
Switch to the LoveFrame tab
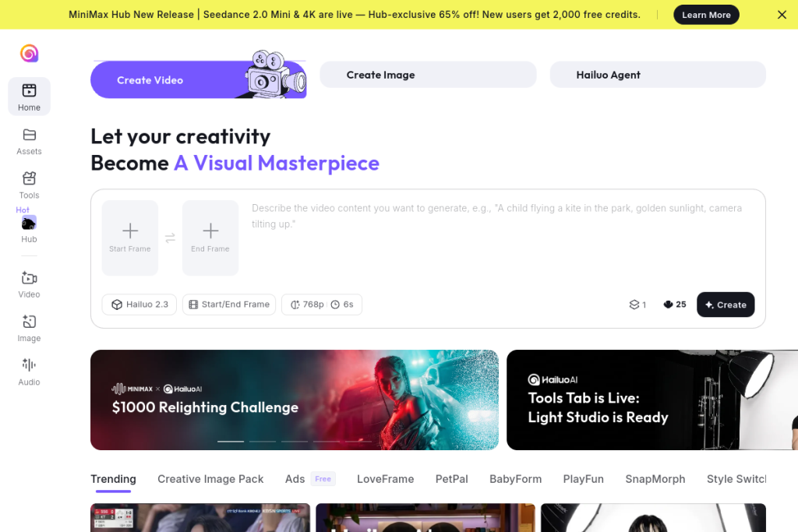pyautogui.click(x=385, y=479)
